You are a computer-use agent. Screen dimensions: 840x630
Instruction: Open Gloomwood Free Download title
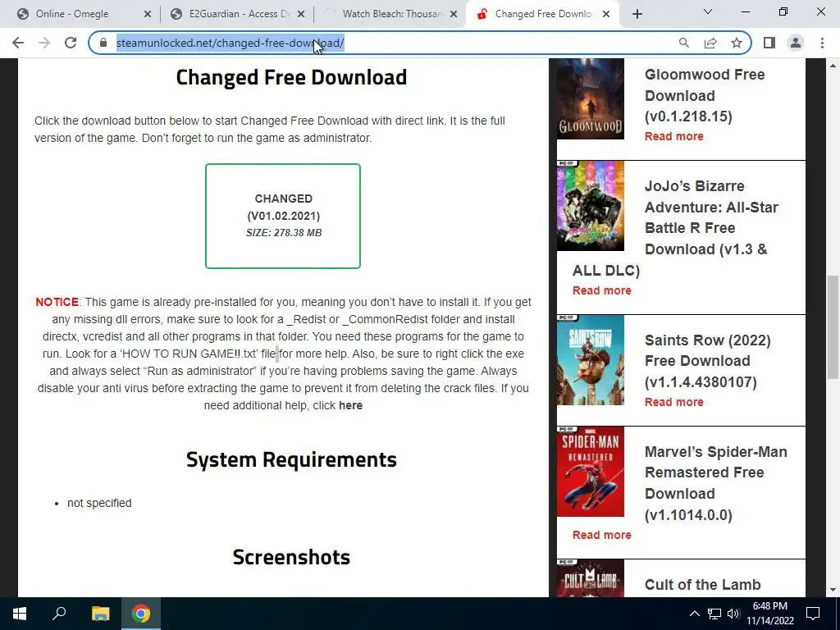pyautogui.click(x=705, y=95)
